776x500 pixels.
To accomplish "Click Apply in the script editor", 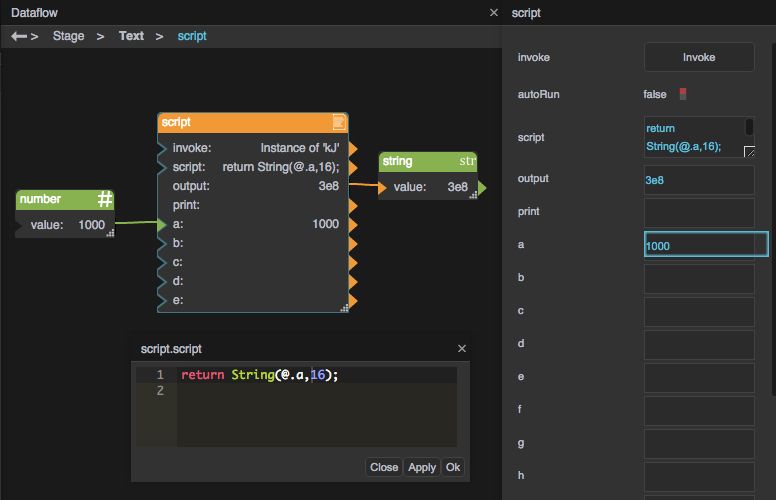I will [422, 467].
